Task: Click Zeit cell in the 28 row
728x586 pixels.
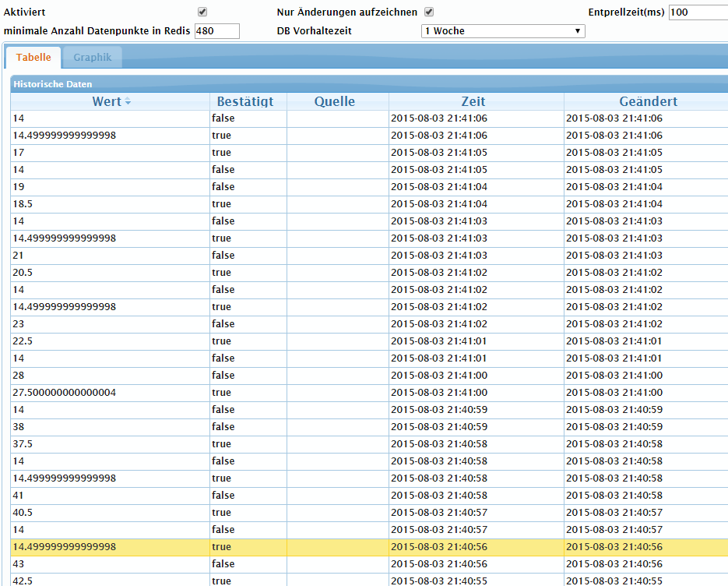Action: click(x=477, y=376)
